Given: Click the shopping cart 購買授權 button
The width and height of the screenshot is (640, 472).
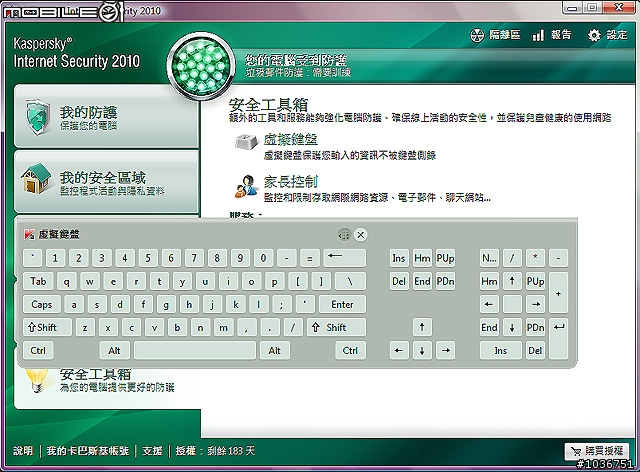Looking at the screenshot, I should point(597,451).
